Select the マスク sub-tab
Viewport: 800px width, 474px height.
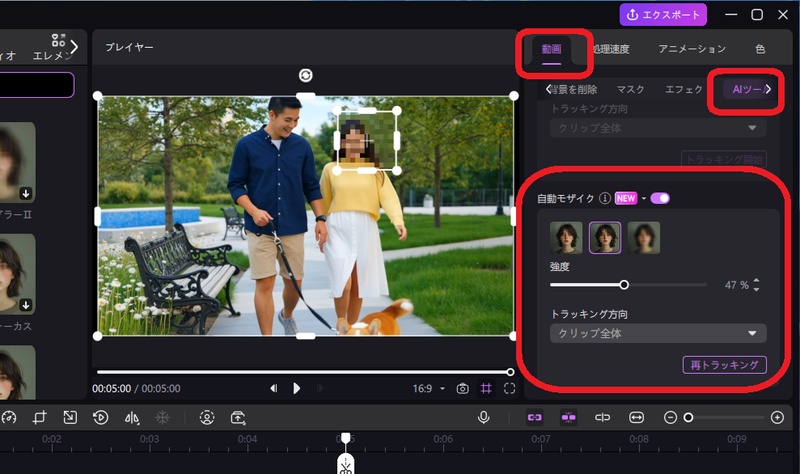(630, 89)
